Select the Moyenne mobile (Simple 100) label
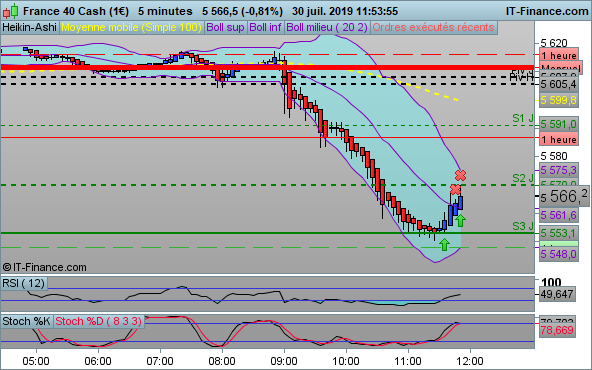The height and width of the screenshot is (370, 592). pos(131,28)
